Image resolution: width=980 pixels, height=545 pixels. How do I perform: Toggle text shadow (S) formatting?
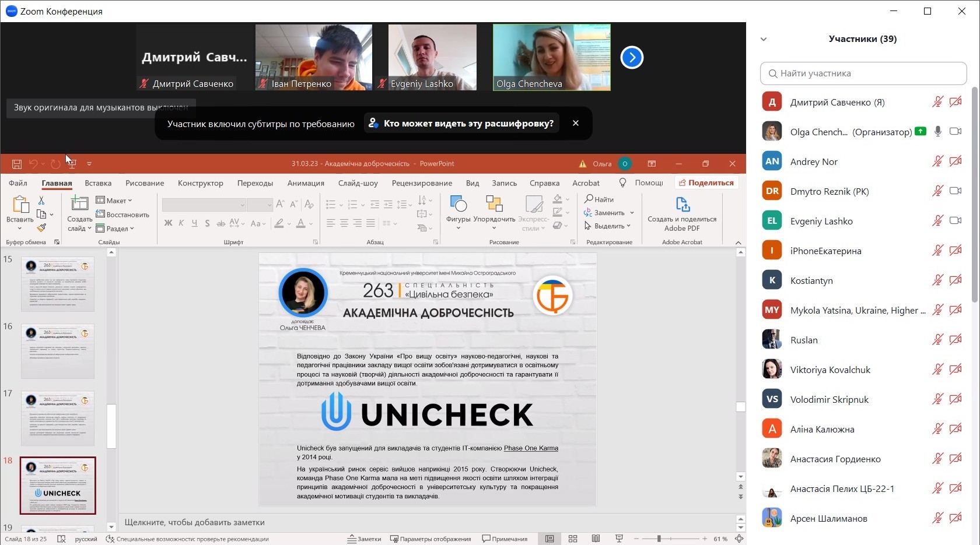click(x=207, y=223)
